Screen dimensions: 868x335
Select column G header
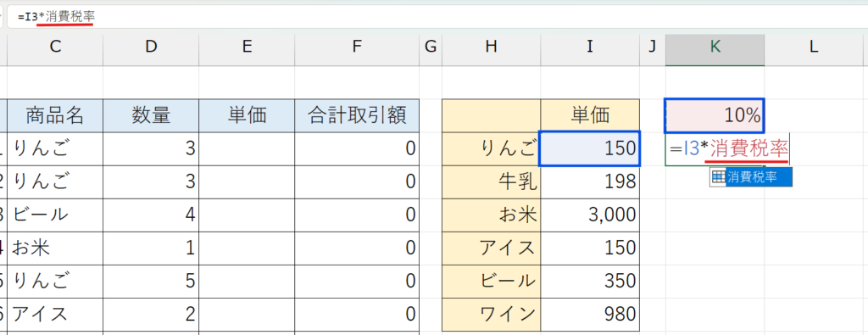coord(431,47)
